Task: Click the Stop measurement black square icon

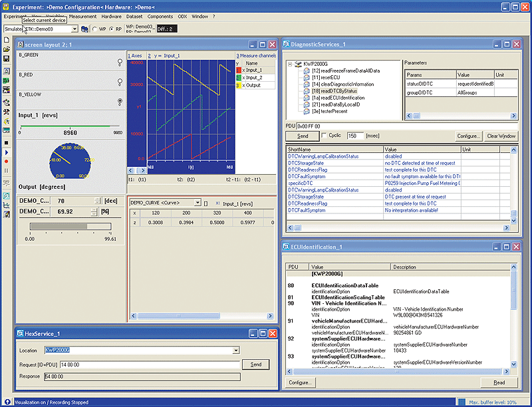Action: coord(6,143)
